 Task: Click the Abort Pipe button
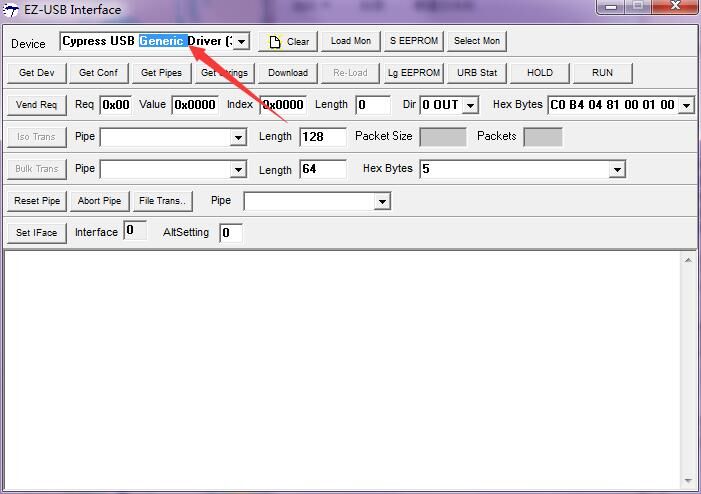coord(99,201)
